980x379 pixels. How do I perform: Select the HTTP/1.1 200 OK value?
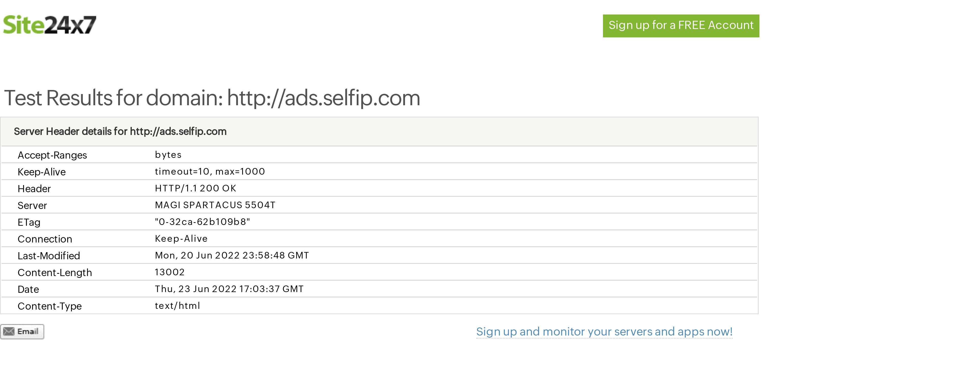click(x=196, y=188)
